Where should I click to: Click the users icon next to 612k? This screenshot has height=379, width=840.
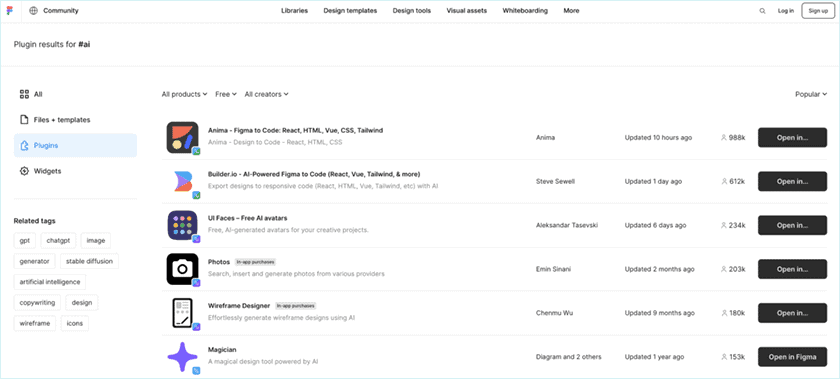point(724,182)
